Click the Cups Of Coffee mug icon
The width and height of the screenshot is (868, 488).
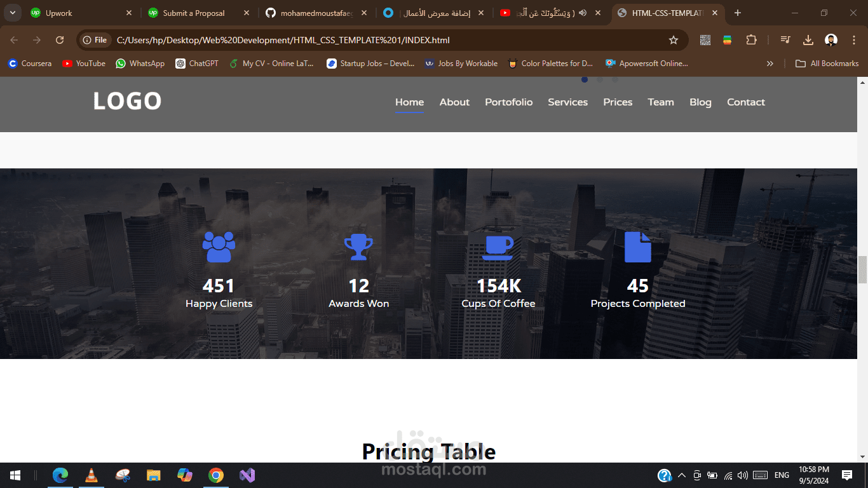tap(498, 247)
